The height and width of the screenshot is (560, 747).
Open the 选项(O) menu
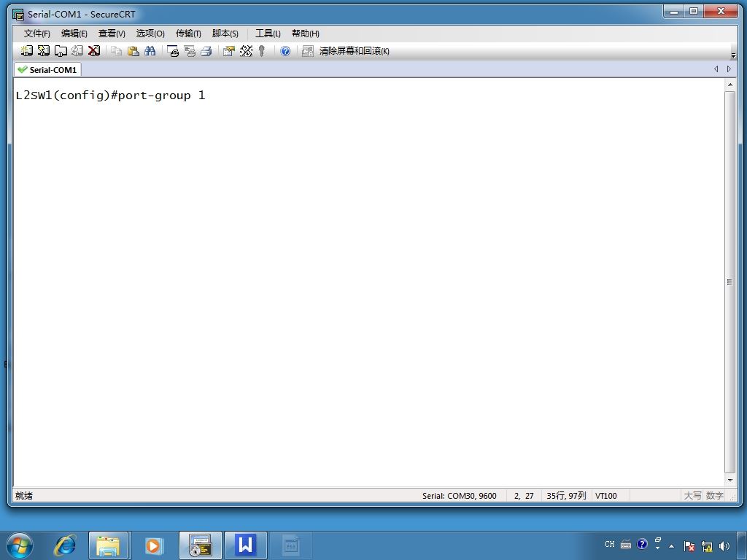pyautogui.click(x=150, y=34)
